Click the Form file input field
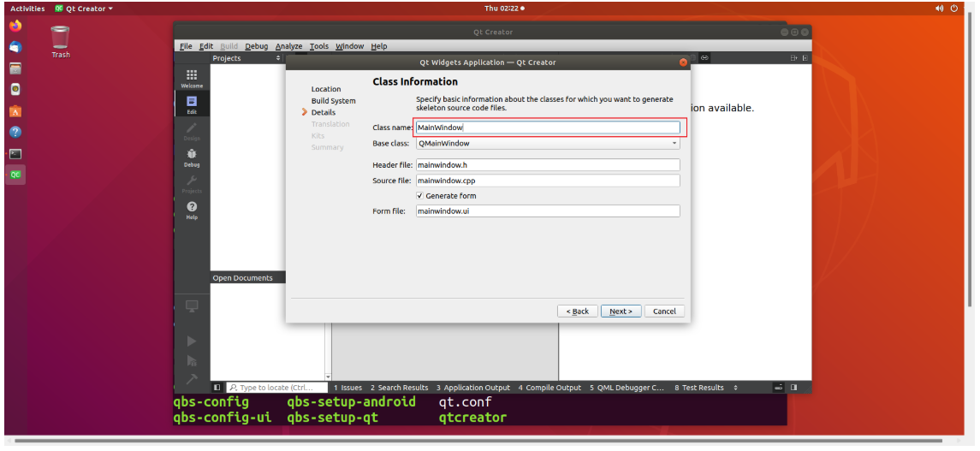The width and height of the screenshot is (980, 451). pyautogui.click(x=548, y=211)
